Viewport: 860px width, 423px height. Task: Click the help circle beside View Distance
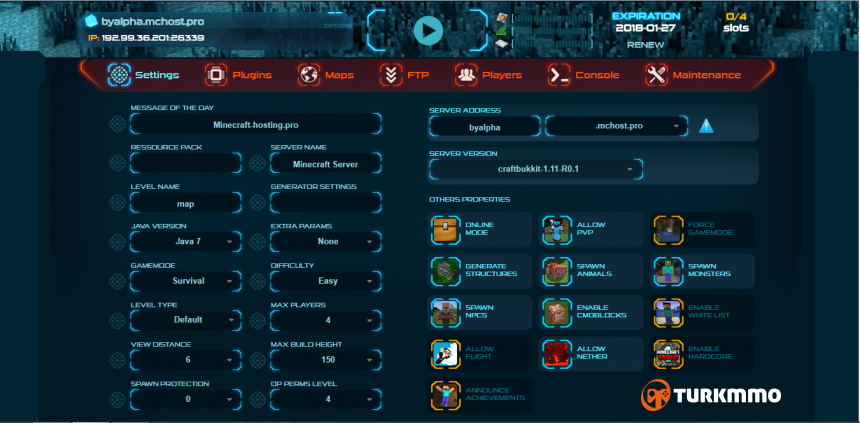pos(117,360)
